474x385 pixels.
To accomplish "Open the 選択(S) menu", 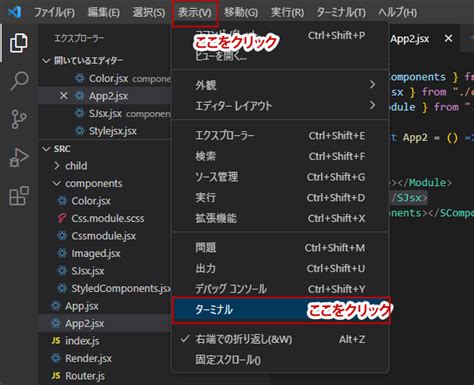I will [149, 13].
